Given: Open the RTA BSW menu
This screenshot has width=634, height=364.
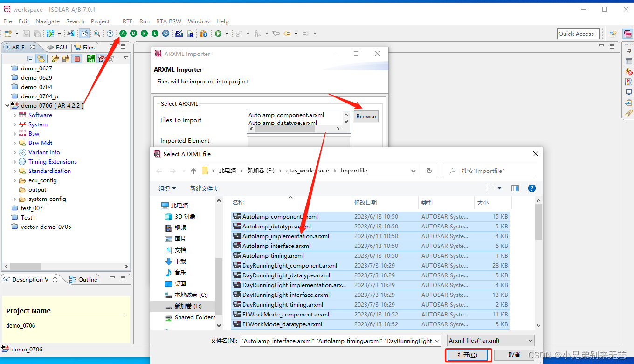Looking at the screenshot, I should 168,21.
